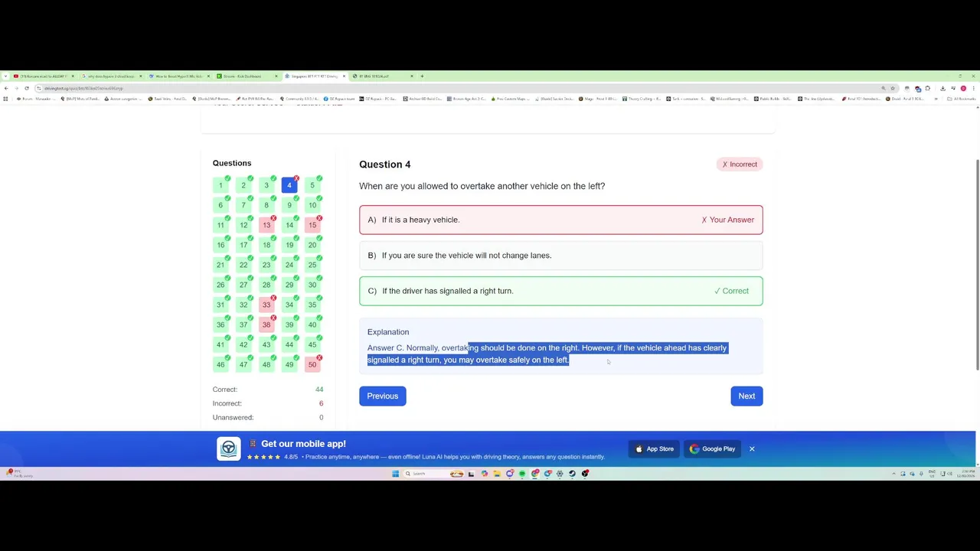Jump to question 25 in the grid

(312, 265)
